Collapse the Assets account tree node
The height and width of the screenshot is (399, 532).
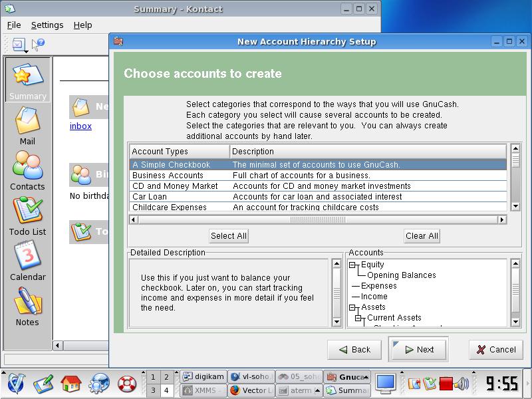(x=354, y=307)
